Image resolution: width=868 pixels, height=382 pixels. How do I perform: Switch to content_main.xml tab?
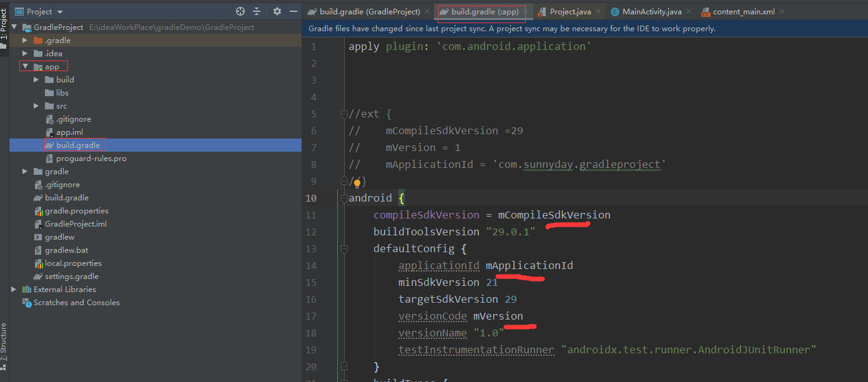744,12
